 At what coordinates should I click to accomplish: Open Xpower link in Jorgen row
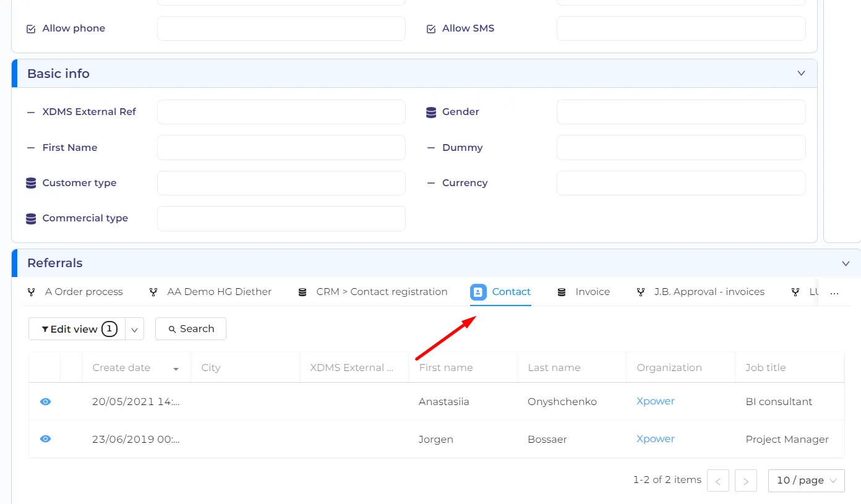(x=656, y=439)
